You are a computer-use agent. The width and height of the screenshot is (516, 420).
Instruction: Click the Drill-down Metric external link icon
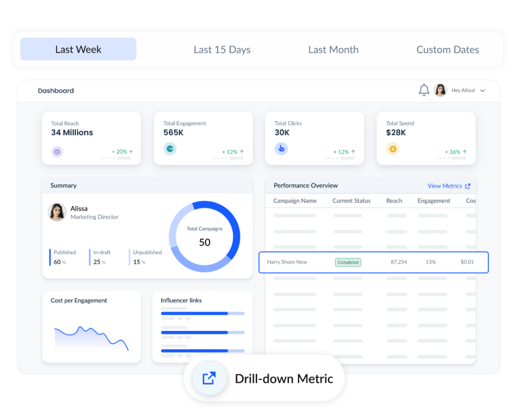tap(209, 378)
